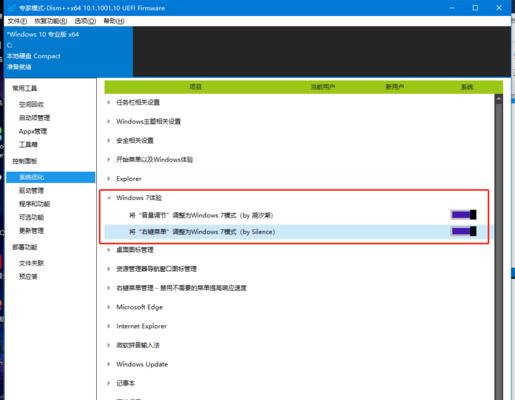Expand the Internet Explorer group
This screenshot has width=515, height=400.
pos(108,326)
